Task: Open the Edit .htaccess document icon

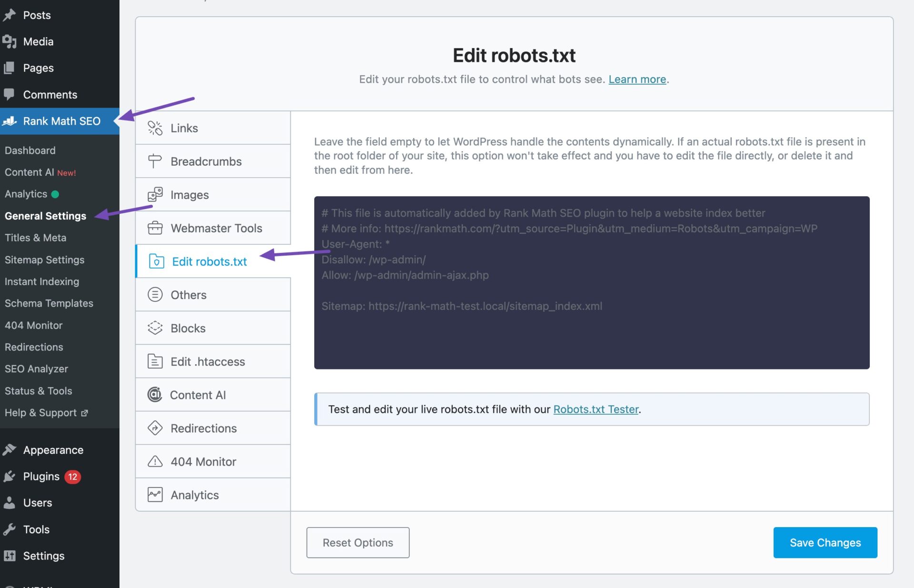Action: click(x=155, y=361)
